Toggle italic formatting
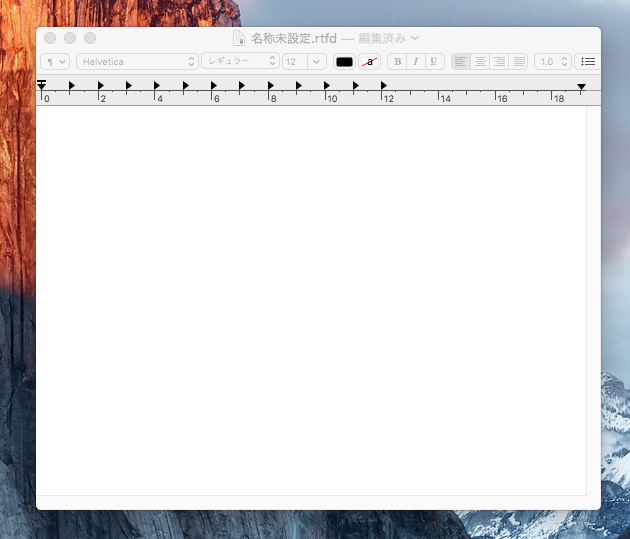Screen dimensions: 630x539 coord(416,62)
